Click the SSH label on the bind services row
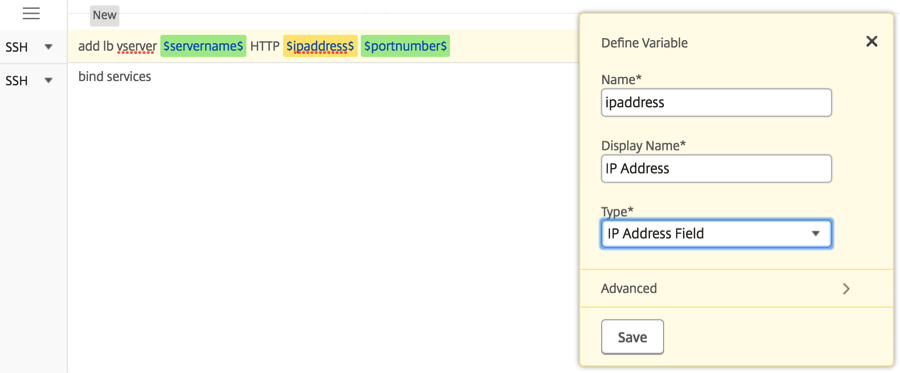 tap(16, 81)
